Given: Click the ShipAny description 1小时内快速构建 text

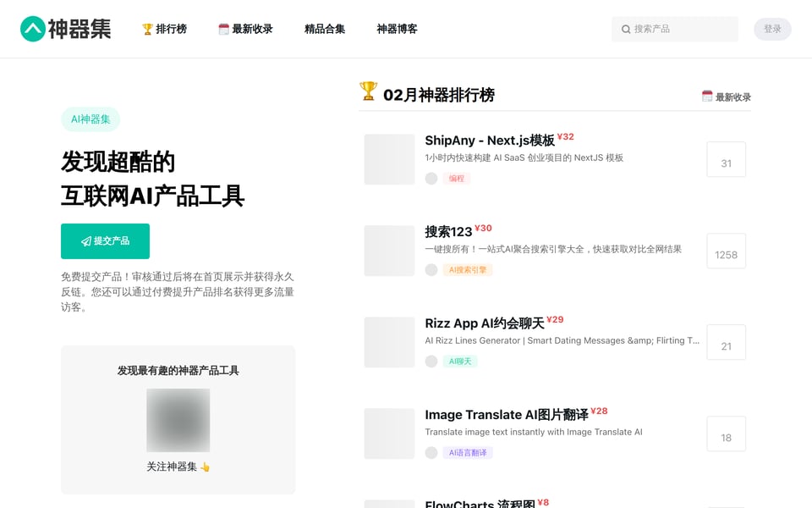Looking at the screenshot, I should [524, 157].
